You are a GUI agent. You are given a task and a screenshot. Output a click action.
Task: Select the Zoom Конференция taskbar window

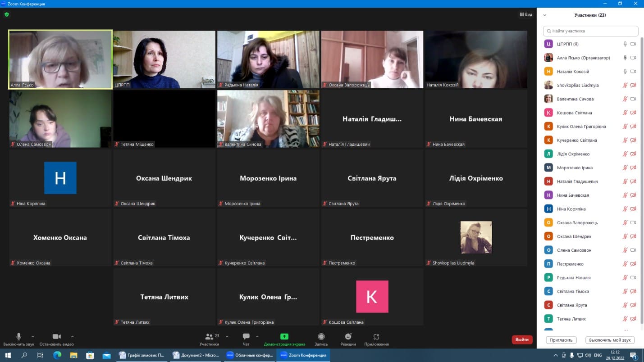click(303, 355)
